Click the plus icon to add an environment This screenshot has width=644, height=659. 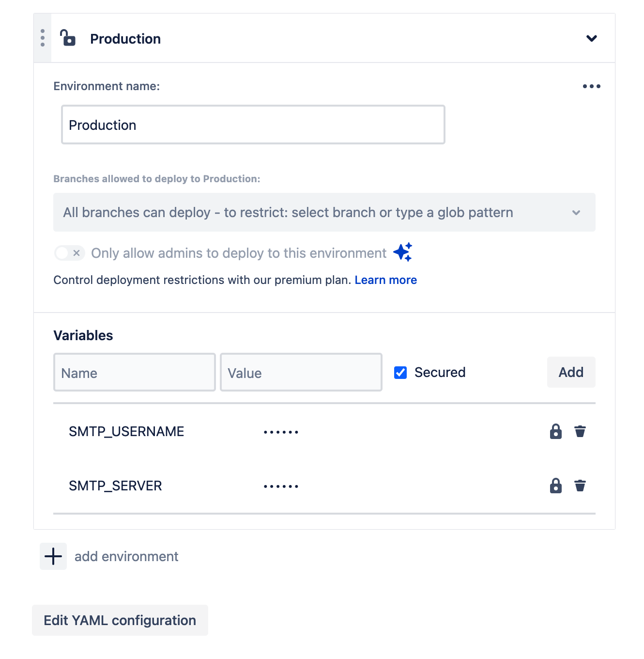pos(53,556)
